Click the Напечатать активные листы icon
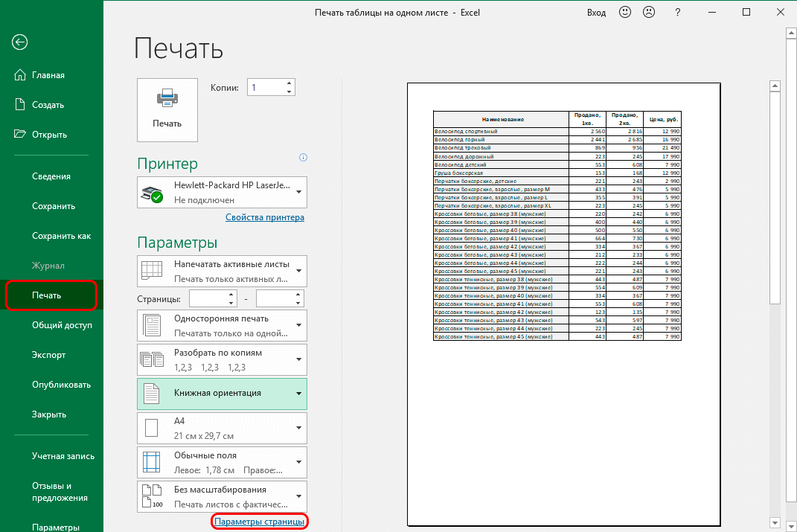The width and height of the screenshot is (797, 532). point(153,271)
